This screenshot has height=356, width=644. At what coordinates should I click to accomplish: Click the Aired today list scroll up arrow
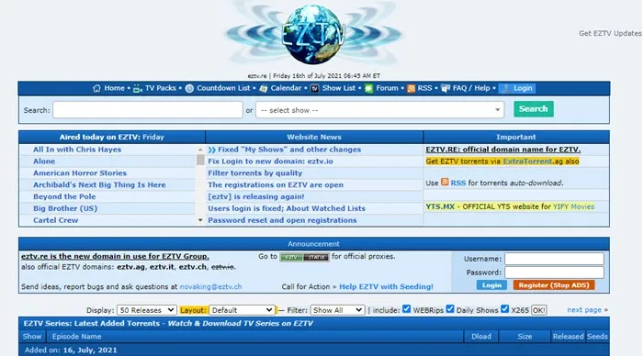(x=200, y=150)
